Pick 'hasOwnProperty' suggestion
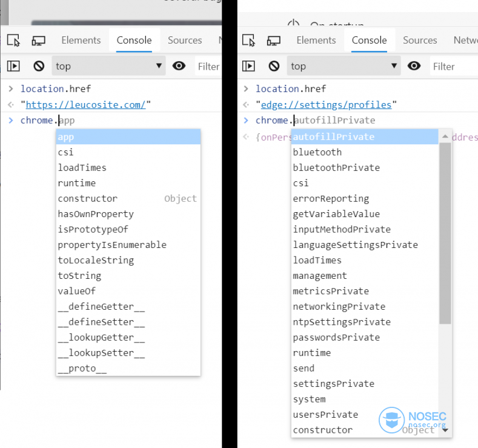Image resolution: width=478 pixels, height=448 pixels. [x=128, y=214]
